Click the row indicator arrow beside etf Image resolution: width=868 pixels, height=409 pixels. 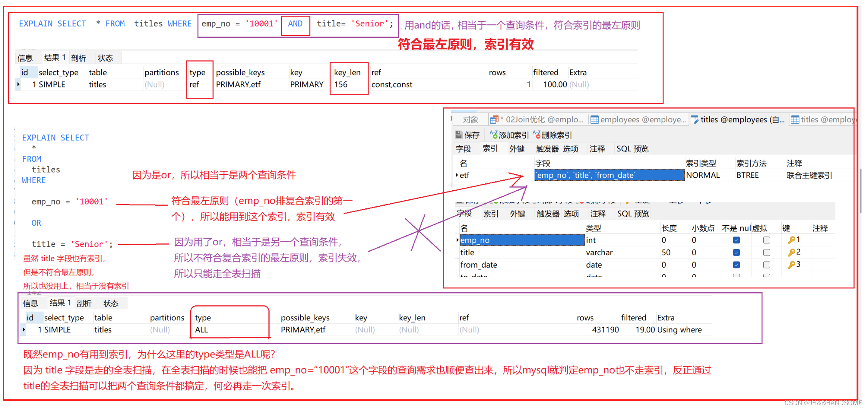point(457,175)
